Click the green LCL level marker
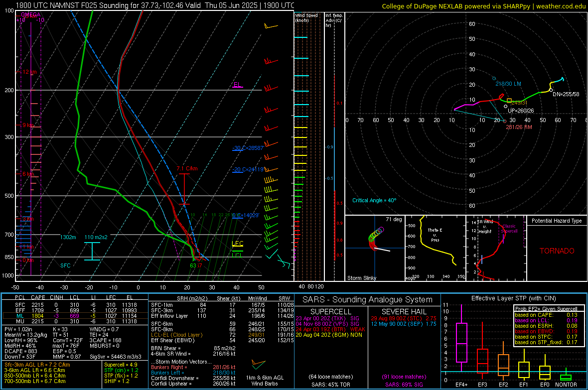The height and width of the screenshot is (390, 588). [x=237, y=255]
